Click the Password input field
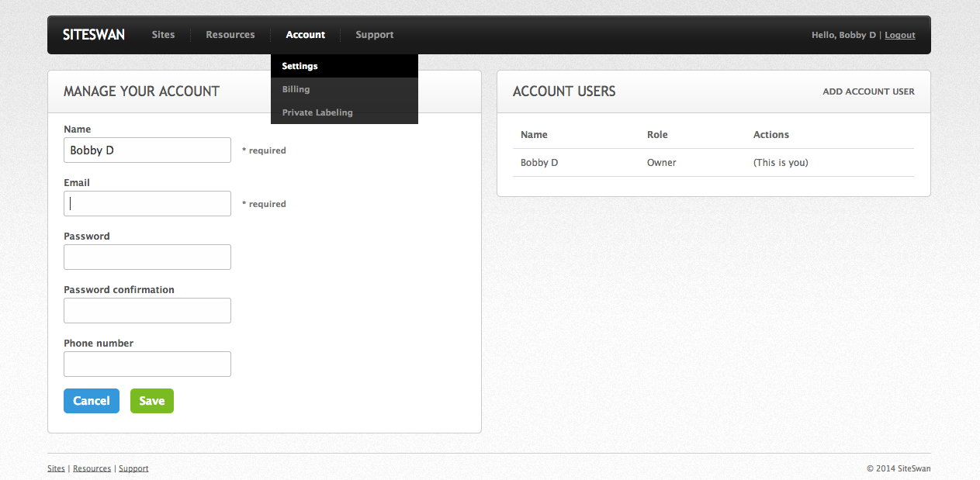980x480 pixels. coord(147,257)
